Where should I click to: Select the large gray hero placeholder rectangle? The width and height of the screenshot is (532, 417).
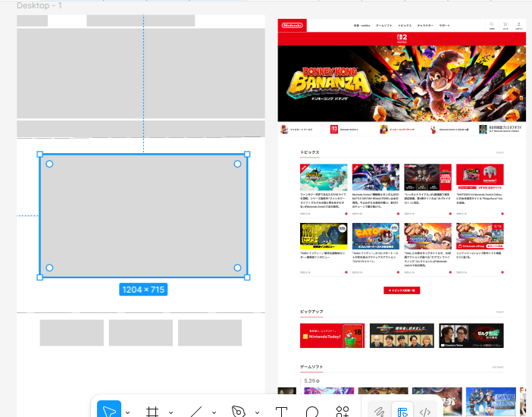click(x=141, y=74)
